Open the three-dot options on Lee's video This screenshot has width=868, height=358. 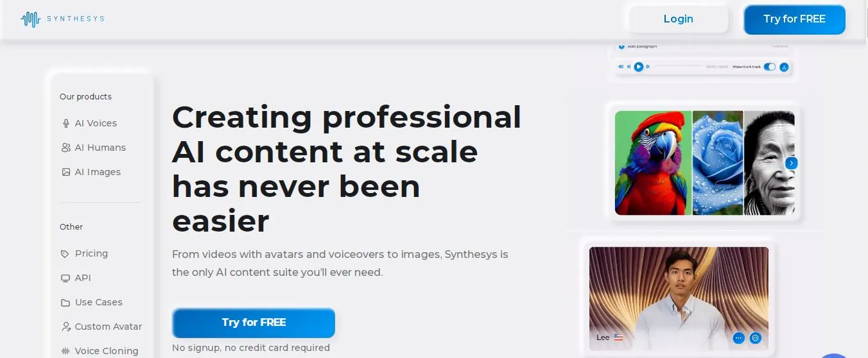click(738, 337)
